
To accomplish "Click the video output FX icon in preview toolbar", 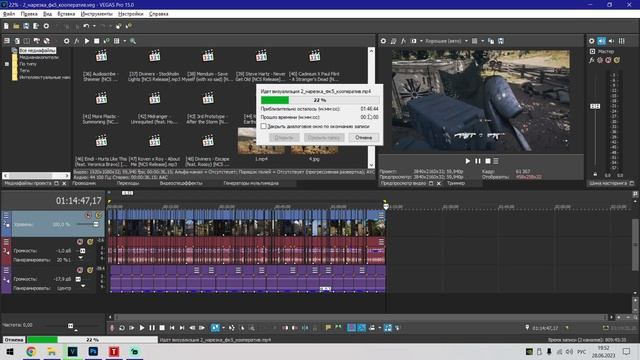I will pos(403,41).
